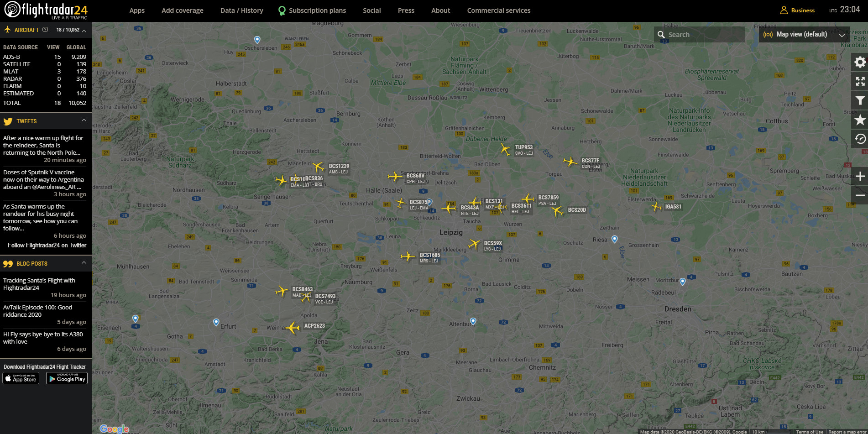Click airport pin near Altenburg

point(473,321)
